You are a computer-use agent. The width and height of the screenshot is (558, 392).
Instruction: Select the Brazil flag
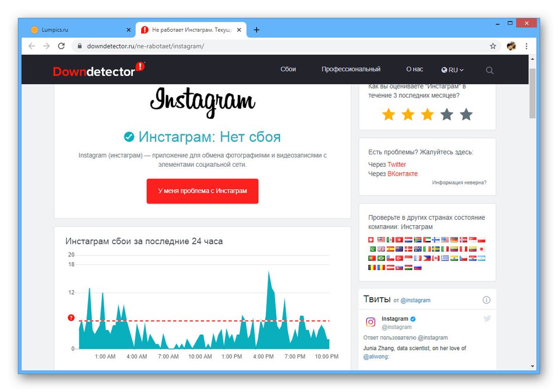point(381,258)
